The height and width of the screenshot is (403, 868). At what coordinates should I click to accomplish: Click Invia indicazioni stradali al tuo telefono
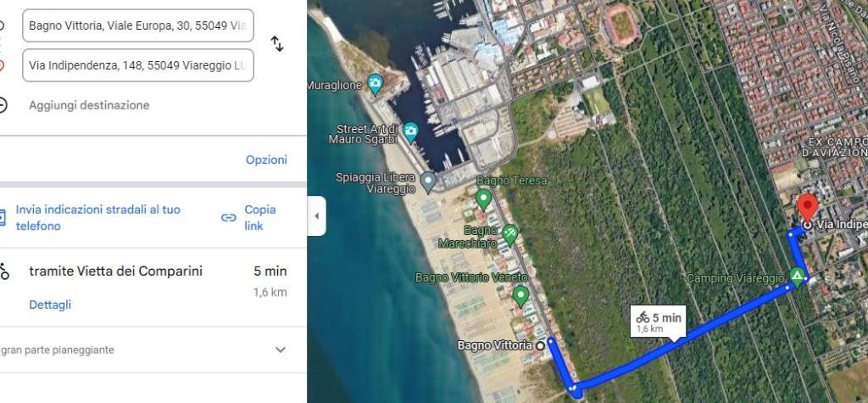[98, 218]
